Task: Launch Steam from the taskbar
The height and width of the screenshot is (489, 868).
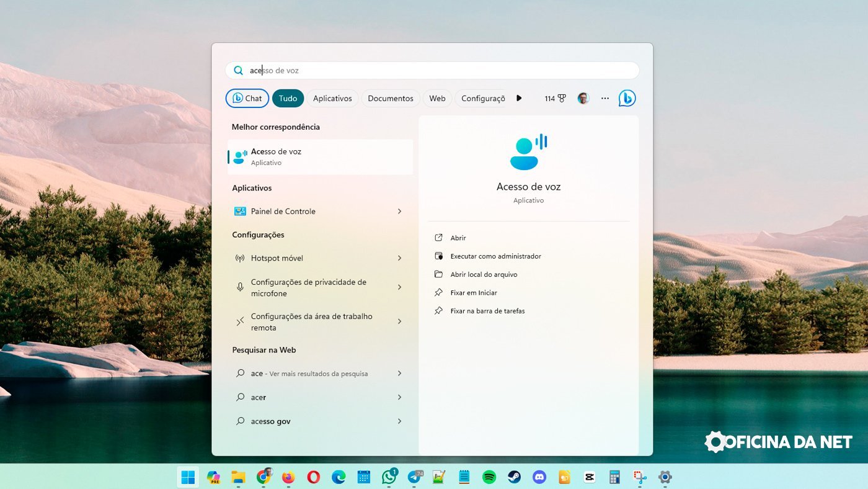Action: [x=515, y=477]
